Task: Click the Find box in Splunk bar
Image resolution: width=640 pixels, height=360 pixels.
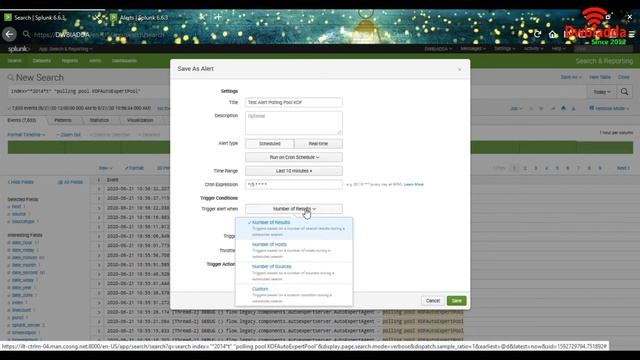Action: (603, 49)
